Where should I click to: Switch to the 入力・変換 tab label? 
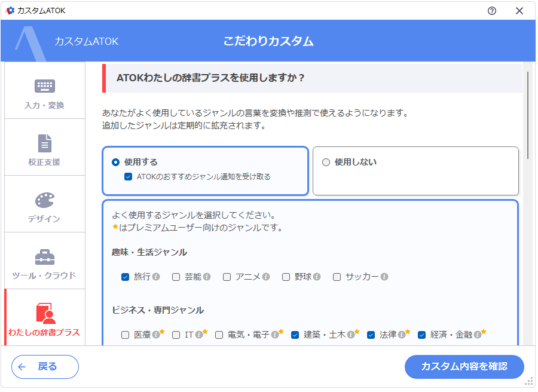click(44, 105)
